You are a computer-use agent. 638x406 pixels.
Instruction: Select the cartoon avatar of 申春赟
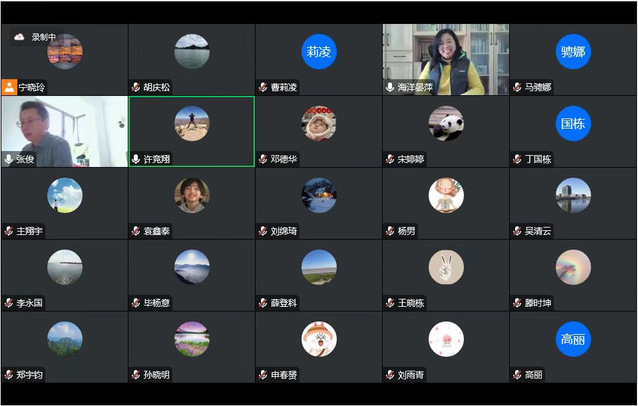[x=319, y=339]
